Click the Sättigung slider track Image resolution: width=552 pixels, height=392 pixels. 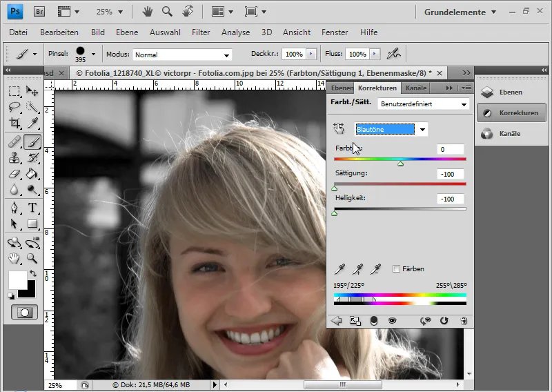tap(400, 184)
